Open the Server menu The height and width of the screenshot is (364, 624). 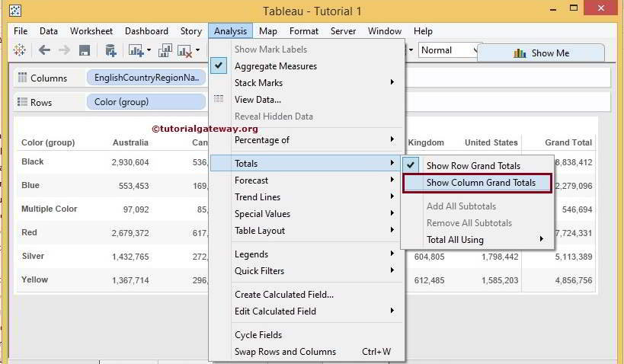343,31
